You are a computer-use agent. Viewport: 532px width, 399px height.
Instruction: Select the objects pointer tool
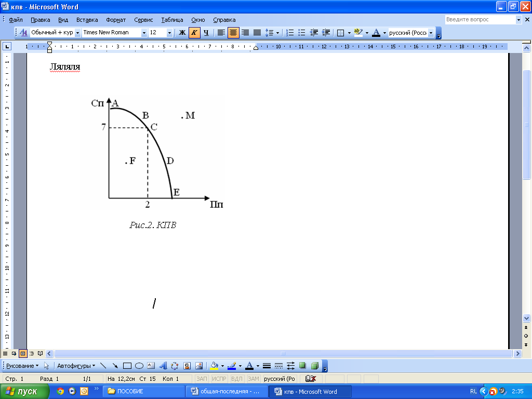(x=46, y=366)
